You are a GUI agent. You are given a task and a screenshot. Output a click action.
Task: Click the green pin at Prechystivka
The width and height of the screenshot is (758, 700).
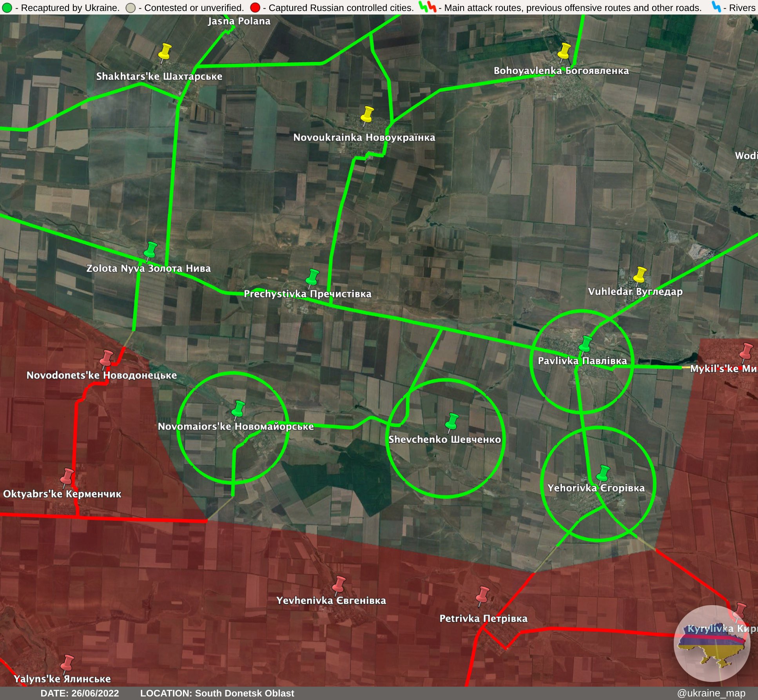312,277
